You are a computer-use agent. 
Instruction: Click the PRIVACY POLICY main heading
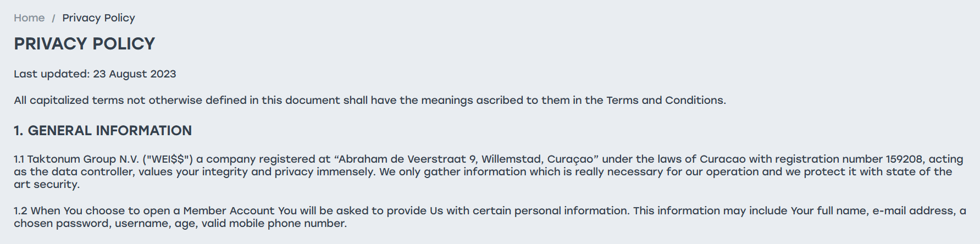click(84, 44)
